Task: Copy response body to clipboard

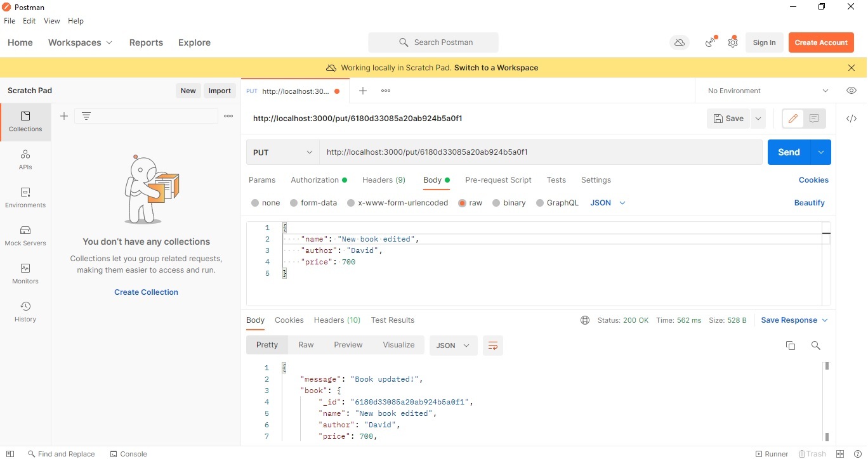Action: pyautogui.click(x=791, y=346)
